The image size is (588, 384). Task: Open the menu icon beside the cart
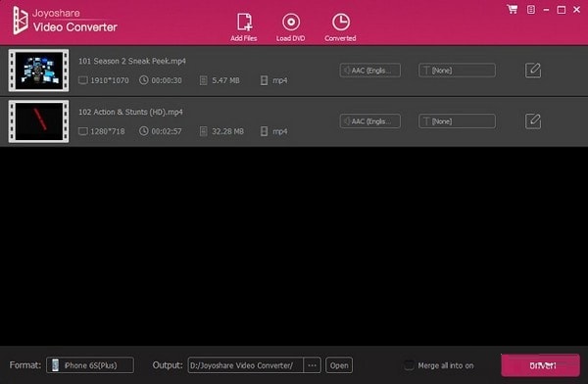pos(531,10)
